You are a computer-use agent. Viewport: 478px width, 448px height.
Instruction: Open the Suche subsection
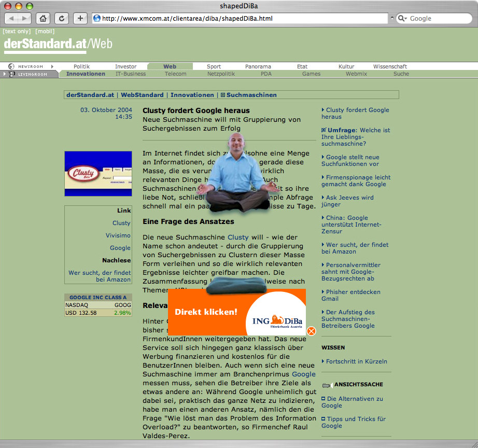pos(401,74)
